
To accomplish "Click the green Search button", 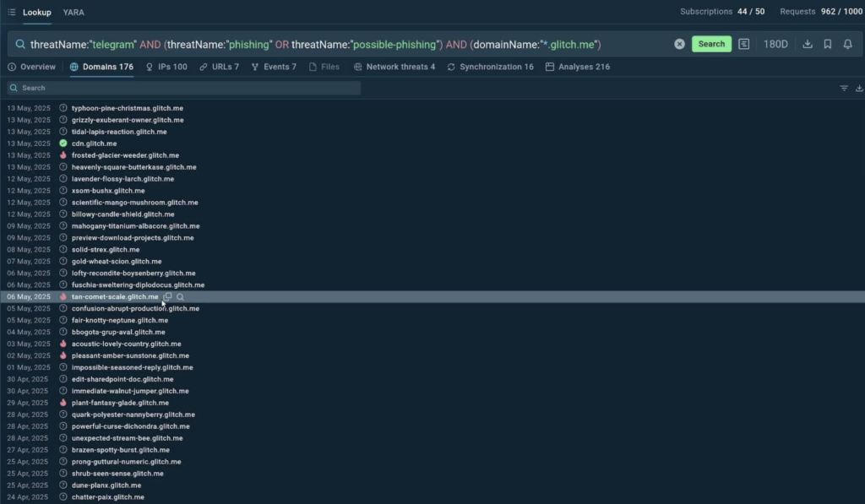I will (711, 44).
